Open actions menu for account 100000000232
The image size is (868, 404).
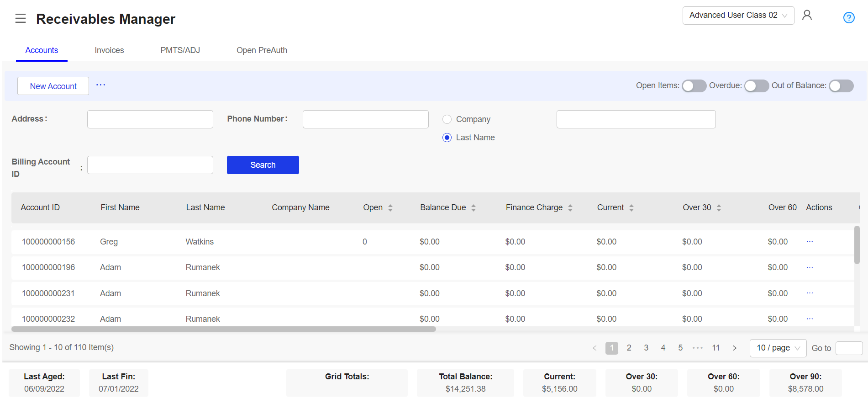(810, 319)
